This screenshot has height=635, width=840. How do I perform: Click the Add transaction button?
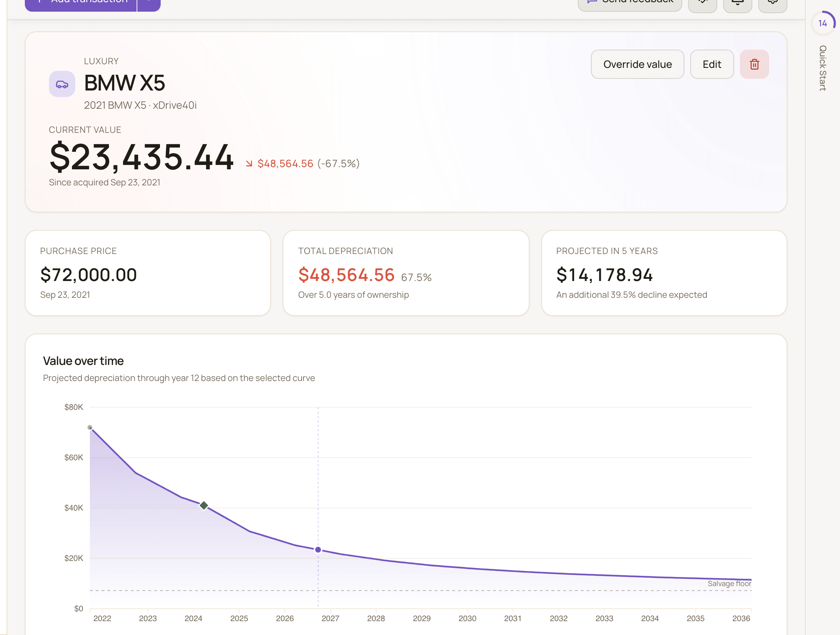[x=80, y=3]
